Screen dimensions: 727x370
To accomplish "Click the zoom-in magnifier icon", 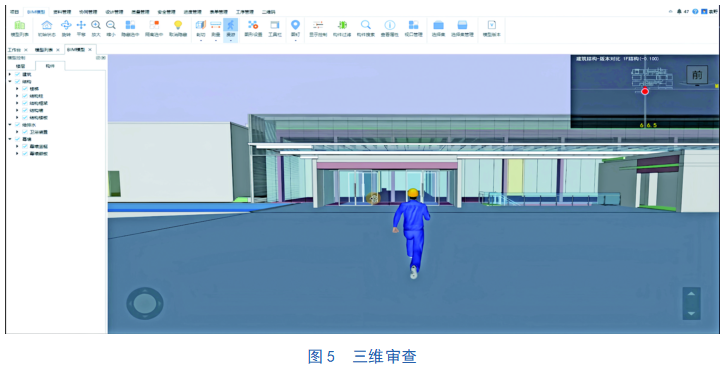I will pyautogui.click(x=96, y=25).
